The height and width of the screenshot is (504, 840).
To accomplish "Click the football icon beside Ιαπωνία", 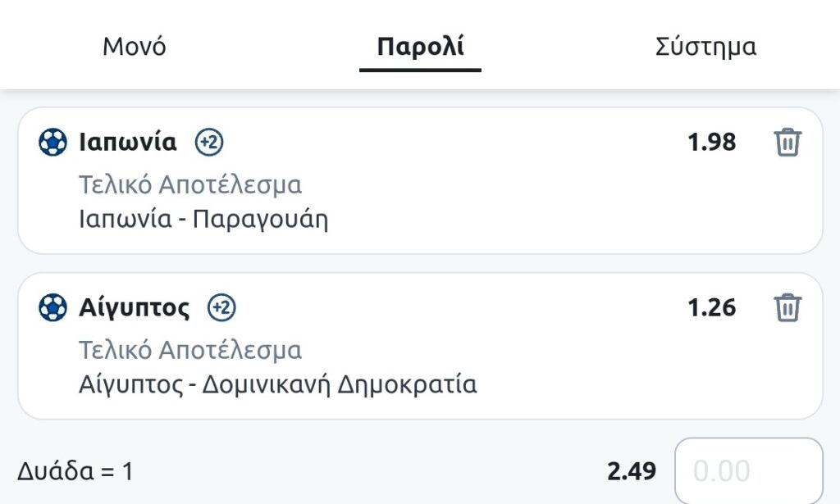I will pyautogui.click(x=52, y=143).
